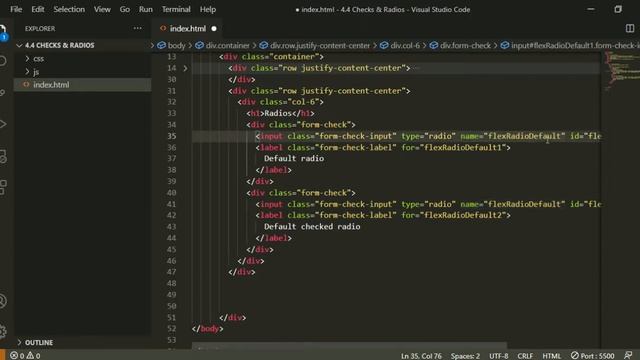Click the restore window button
Image resolution: width=640 pixels, height=360 pixels.
[618, 9]
